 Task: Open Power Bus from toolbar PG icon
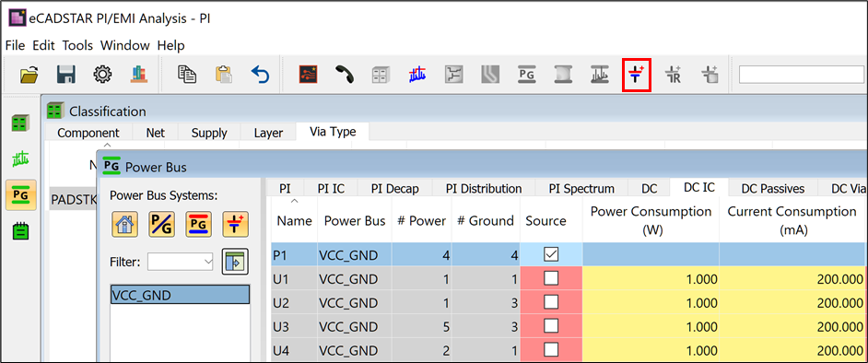point(526,74)
